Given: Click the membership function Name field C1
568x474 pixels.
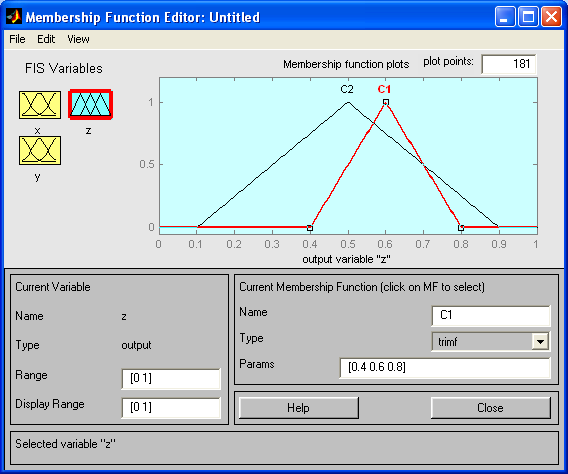Looking at the screenshot, I should click(x=491, y=315).
